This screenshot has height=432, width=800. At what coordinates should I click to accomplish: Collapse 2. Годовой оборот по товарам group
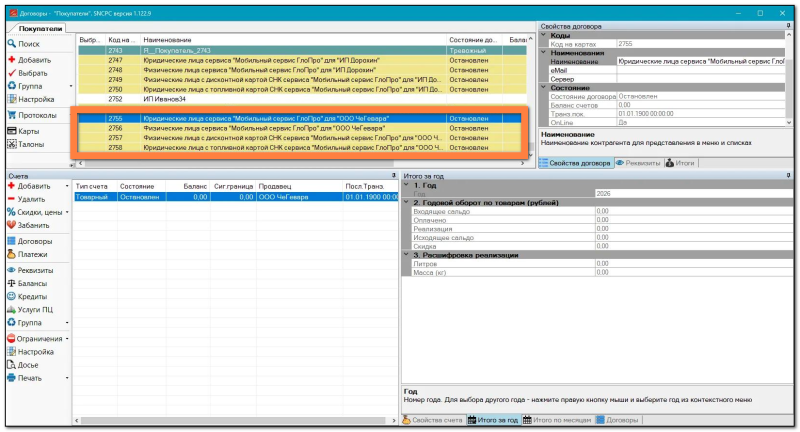point(407,202)
